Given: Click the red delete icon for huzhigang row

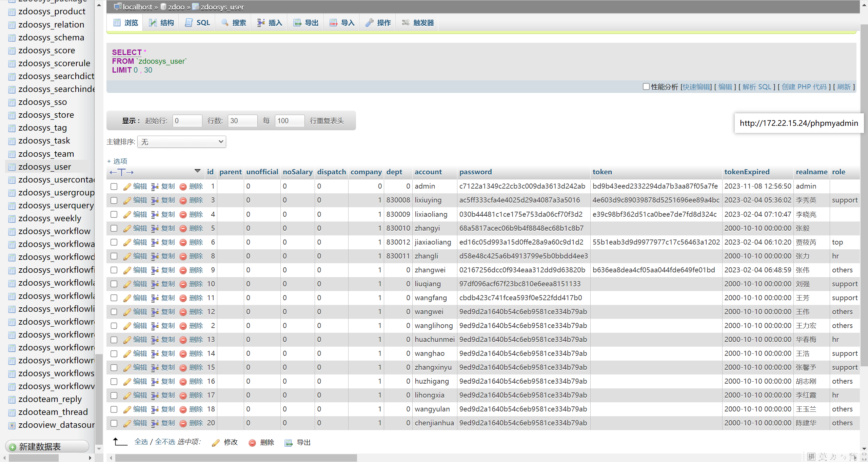Looking at the screenshot, I should coord(183,382).
